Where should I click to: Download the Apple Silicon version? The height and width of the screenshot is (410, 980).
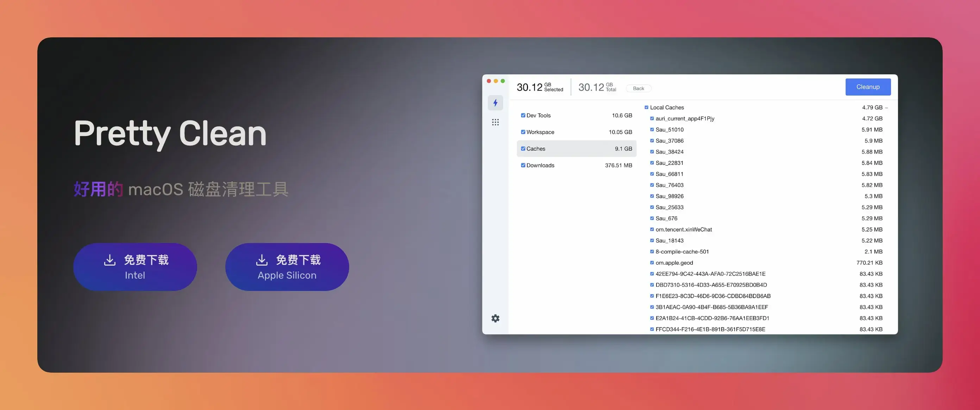[x=287, y=267]
